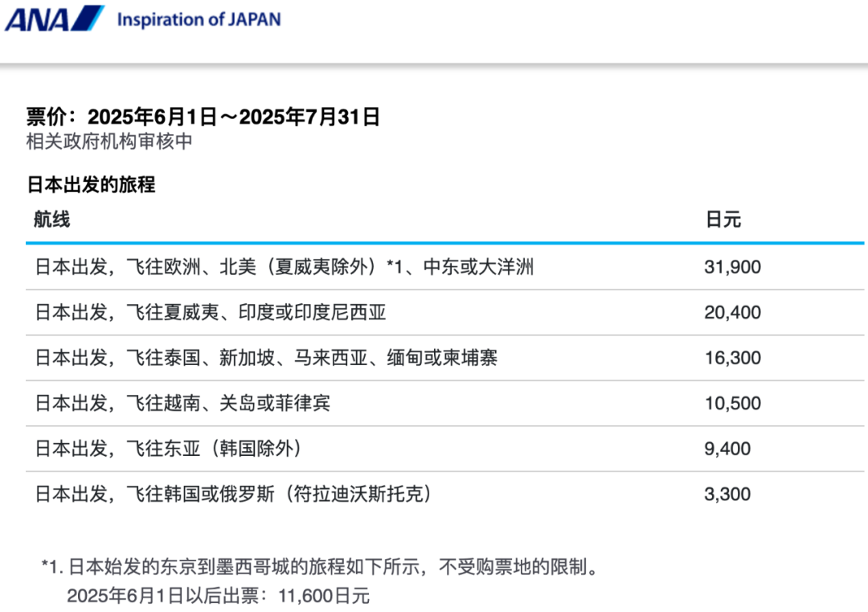Click the 10,500 fare value

point(732,403)
